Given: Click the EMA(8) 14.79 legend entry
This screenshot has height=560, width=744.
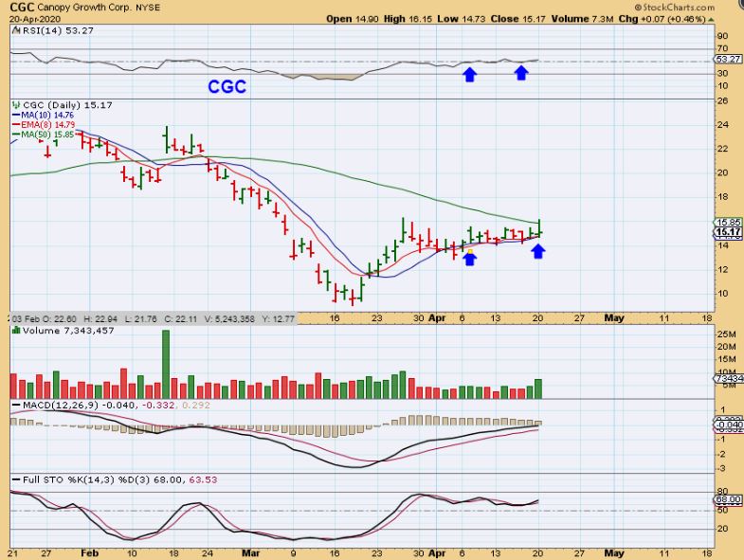Looking at the screenshot, I should point(44,125).
